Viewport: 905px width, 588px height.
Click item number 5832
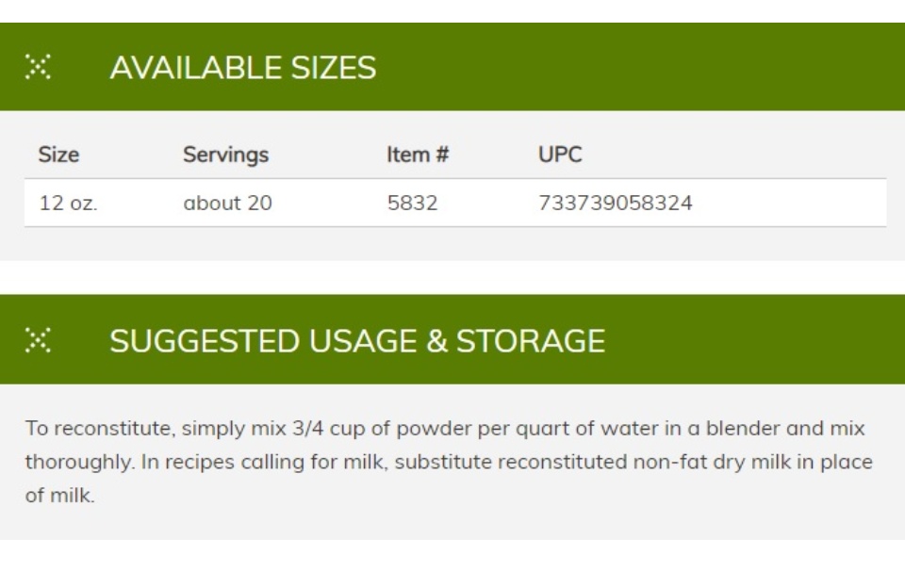[412, 204]
